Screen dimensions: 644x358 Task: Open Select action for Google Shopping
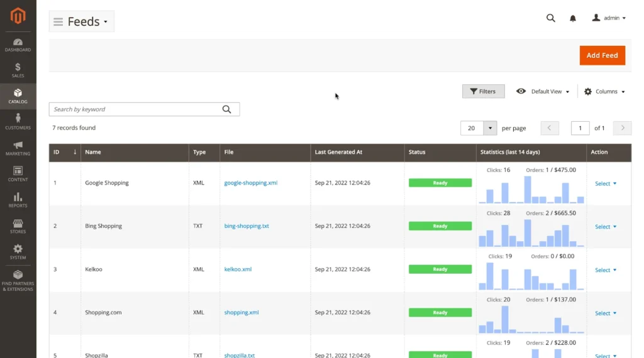click(x=606, y=184)
